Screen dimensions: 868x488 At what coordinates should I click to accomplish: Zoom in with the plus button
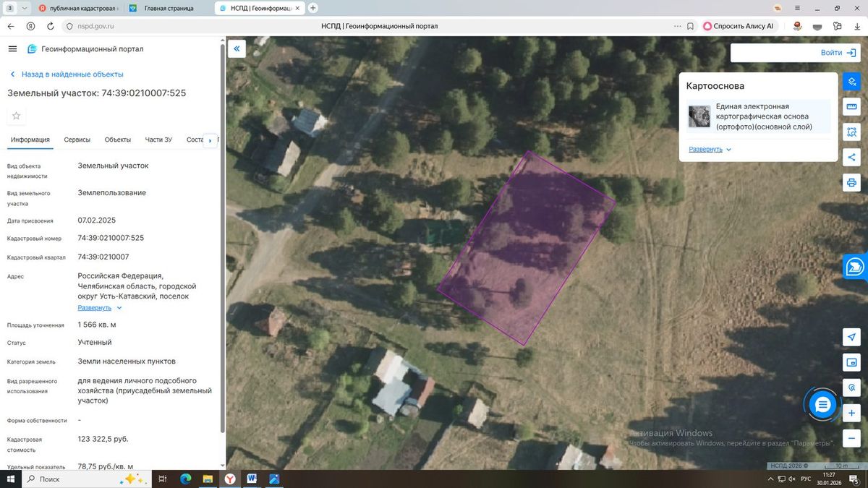coord(851,414)
